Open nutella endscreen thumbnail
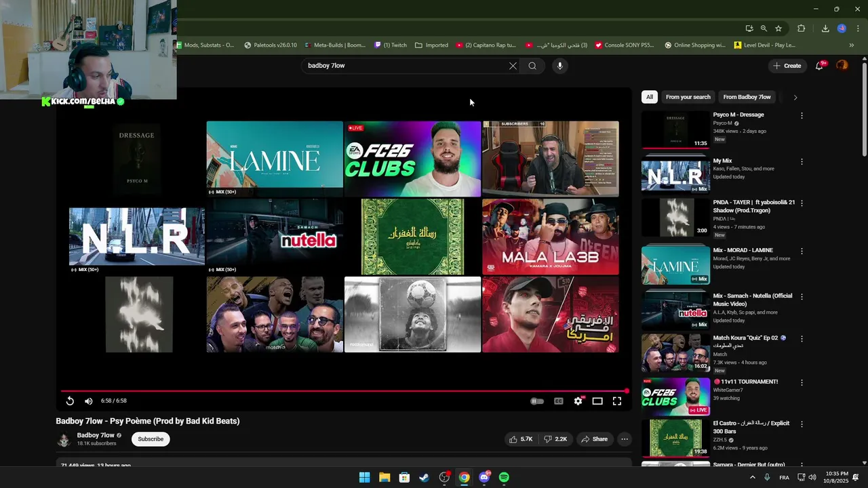The image size is (868, 488). tap(275, 237)
